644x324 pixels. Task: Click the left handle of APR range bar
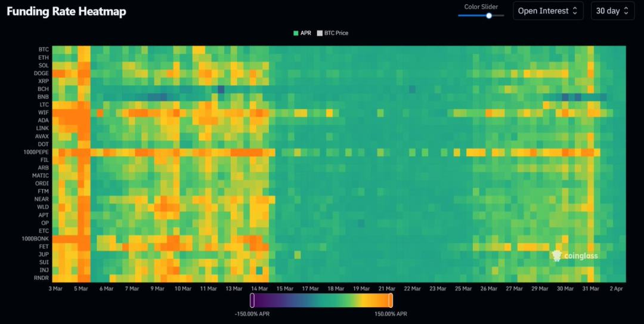point(252,300)
